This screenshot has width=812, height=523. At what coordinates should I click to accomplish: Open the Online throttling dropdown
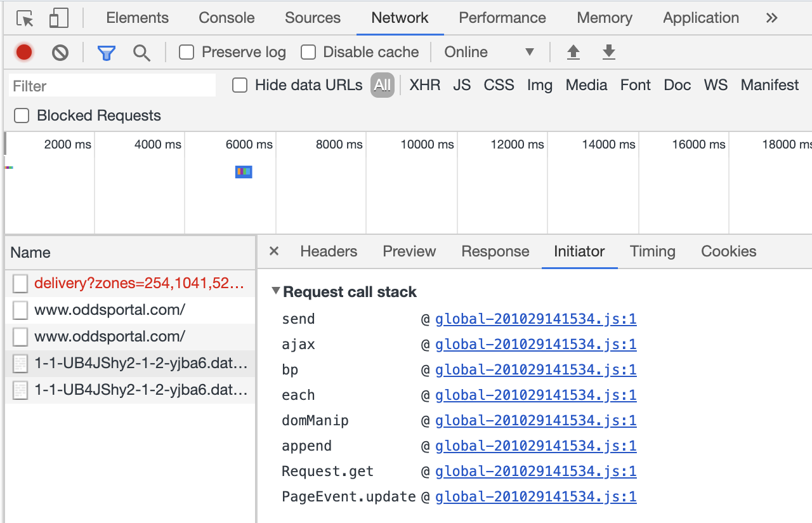click(489, 52)
